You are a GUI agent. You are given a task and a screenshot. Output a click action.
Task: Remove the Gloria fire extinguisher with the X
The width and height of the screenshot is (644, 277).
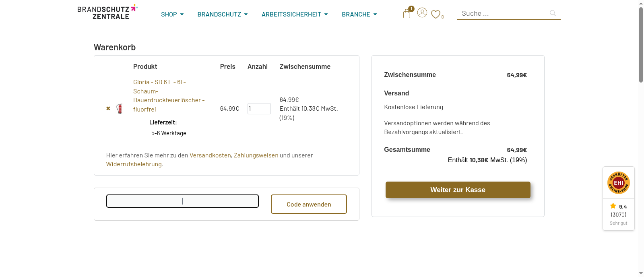108,108
